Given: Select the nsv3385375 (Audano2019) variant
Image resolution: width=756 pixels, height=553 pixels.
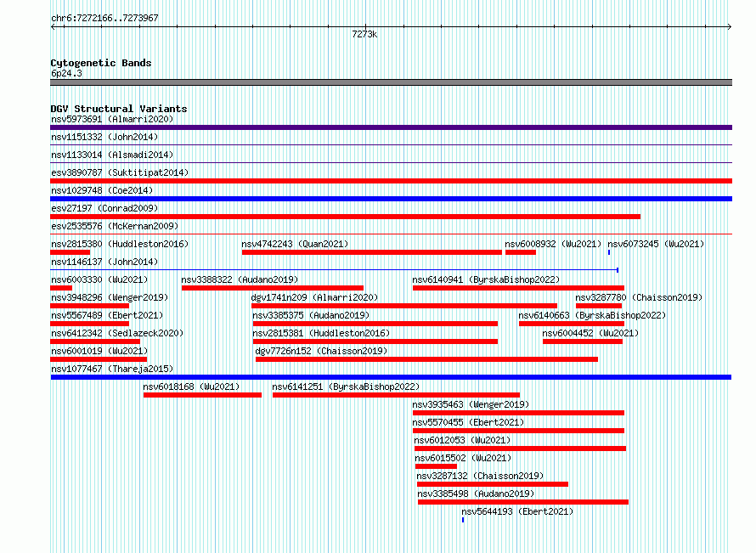Looking at the screenshot, I should (311, 315).
